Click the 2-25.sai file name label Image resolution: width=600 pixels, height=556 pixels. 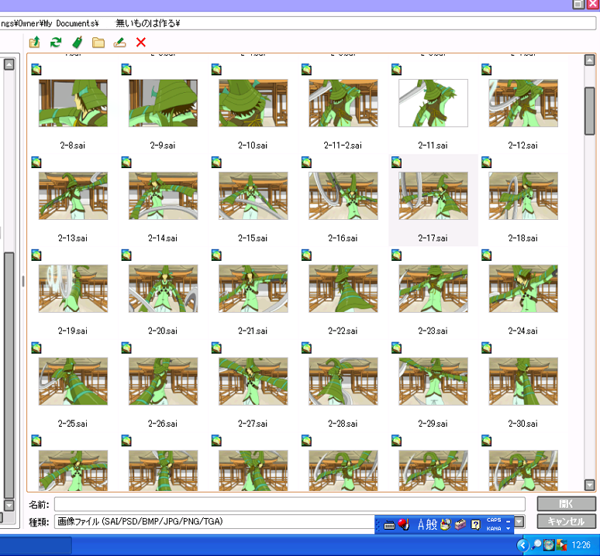pos(73,424)
